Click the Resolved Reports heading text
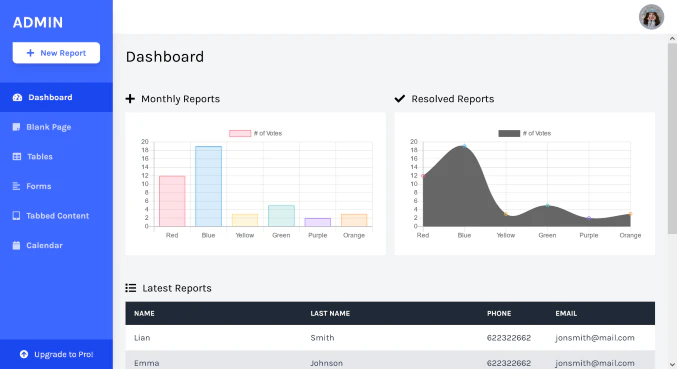This screenshot has height=369, width=677. pyautogui.click(x=452, y=99)
